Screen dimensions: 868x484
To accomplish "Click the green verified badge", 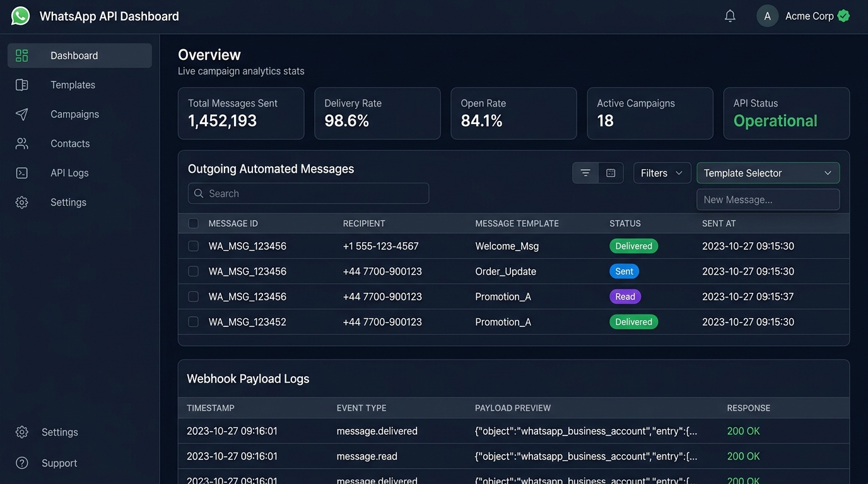I will (x=843, y=16).
